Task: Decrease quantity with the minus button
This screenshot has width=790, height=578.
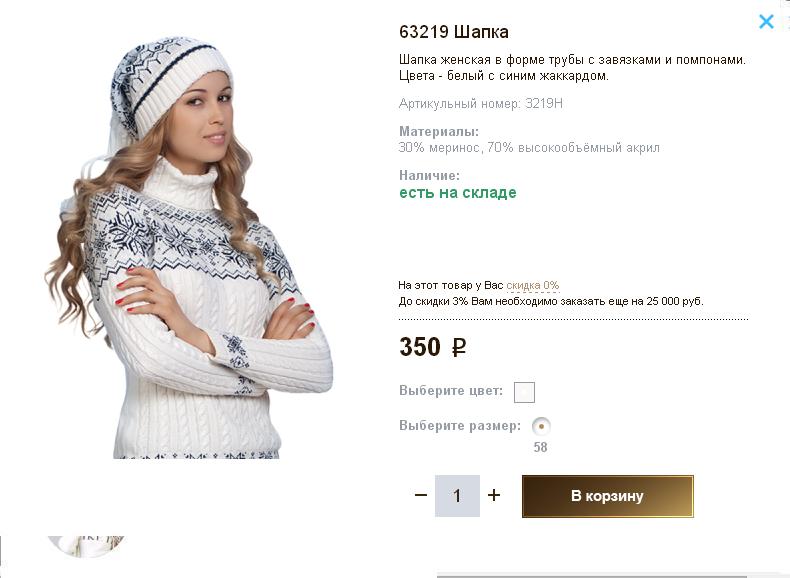Action: click(421, 495)
